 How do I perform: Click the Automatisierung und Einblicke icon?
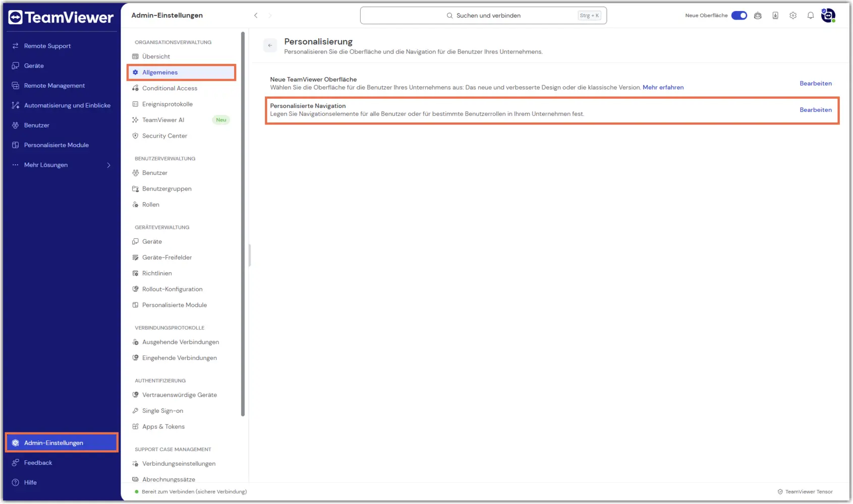16,105
